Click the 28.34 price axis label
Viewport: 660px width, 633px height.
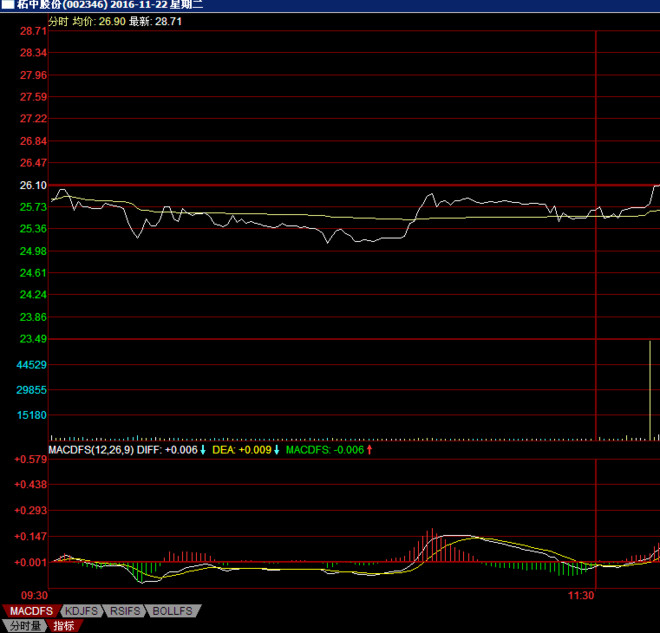tap(33, 53)
